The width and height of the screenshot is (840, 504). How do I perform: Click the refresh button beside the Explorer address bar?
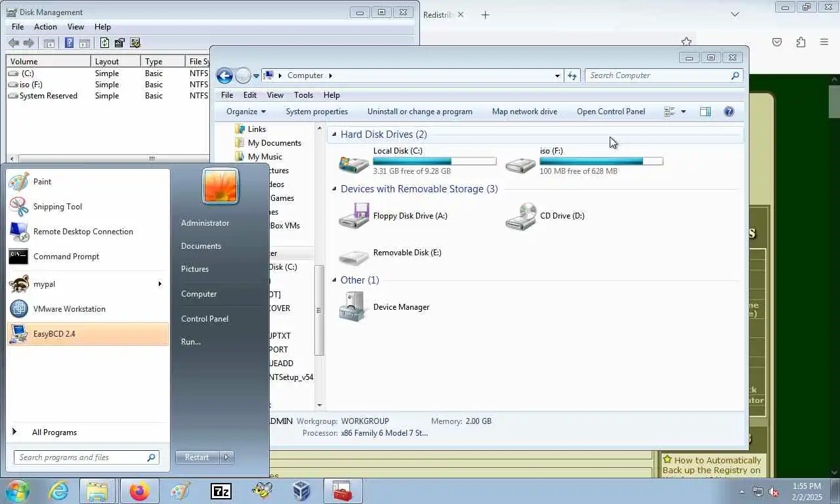[x=572, y=75]
